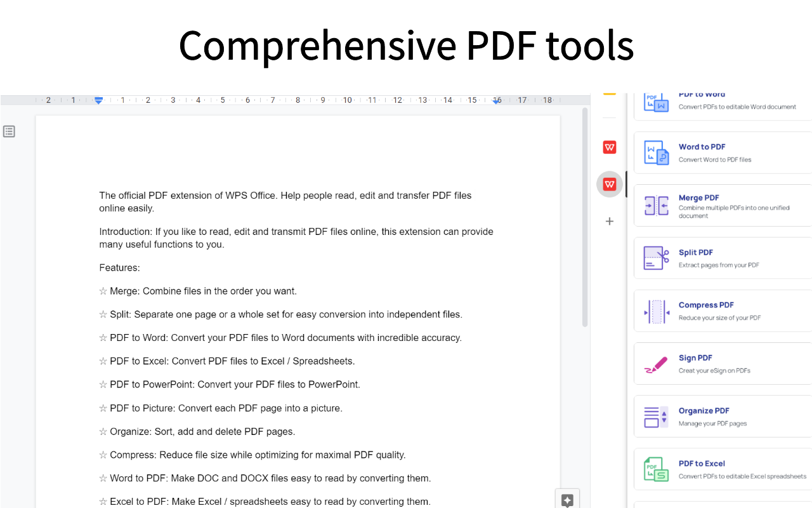Image resolution: width=812 pixels, height=508 pixels.
Task: Open the Compress PDF tool
Action: (723, 311)
